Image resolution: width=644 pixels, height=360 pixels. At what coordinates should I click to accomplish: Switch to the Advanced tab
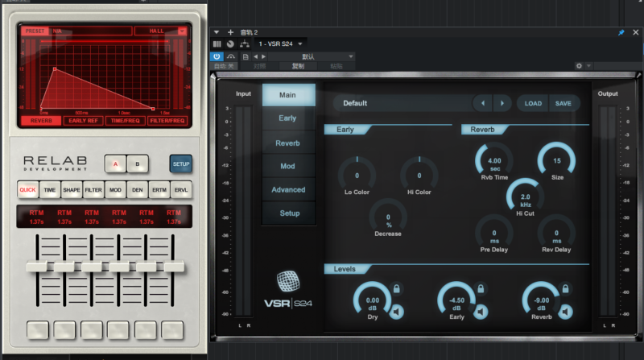[288, 189]
